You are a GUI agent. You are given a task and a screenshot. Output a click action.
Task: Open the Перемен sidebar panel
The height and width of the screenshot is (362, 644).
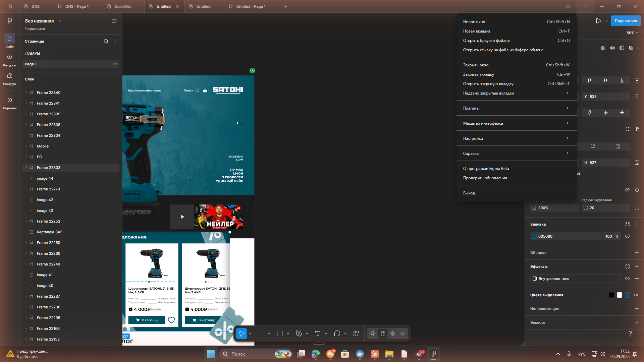click(x=10, y=103)
